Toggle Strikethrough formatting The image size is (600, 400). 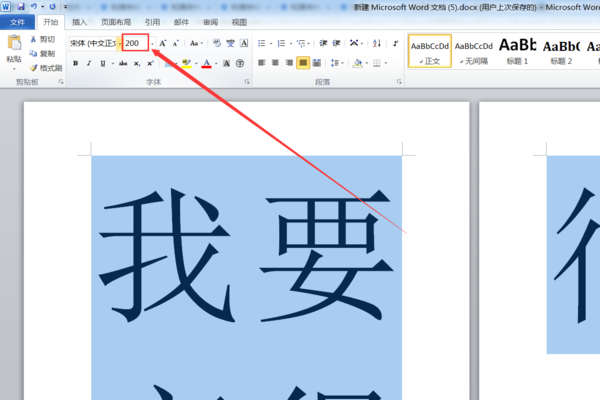(x=123, y=63)
